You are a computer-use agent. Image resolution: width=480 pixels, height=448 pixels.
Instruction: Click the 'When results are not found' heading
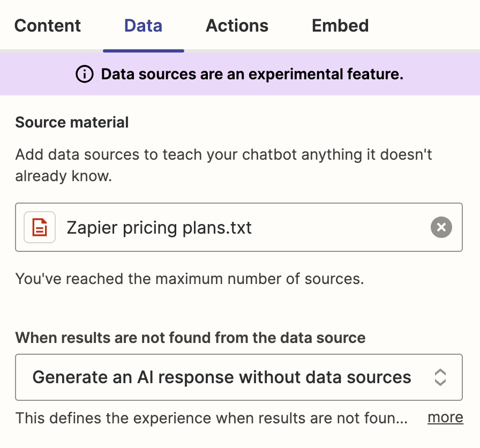coord(190,338)
